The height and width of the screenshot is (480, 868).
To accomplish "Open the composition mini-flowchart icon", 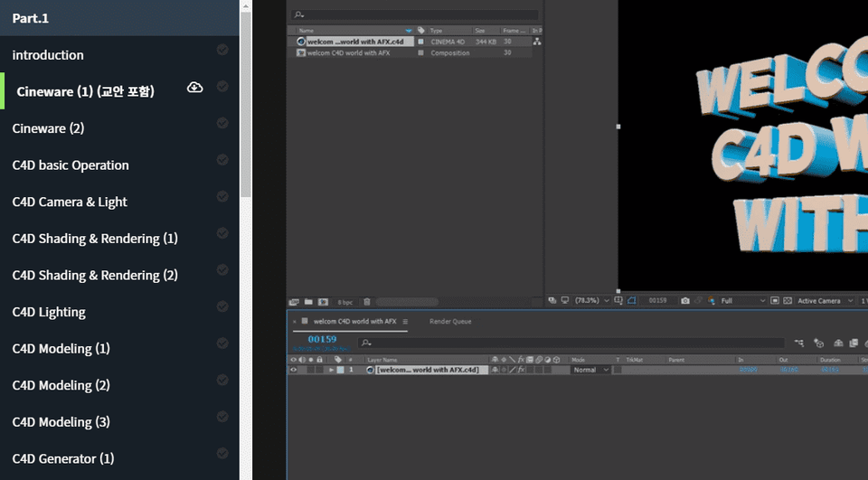I will point(798,344).
